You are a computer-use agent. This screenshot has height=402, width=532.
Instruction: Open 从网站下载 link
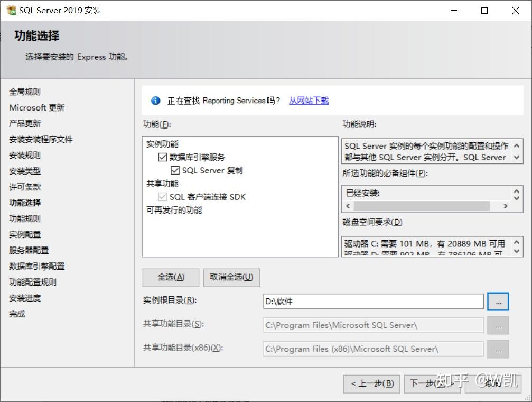tap(309, 100)
